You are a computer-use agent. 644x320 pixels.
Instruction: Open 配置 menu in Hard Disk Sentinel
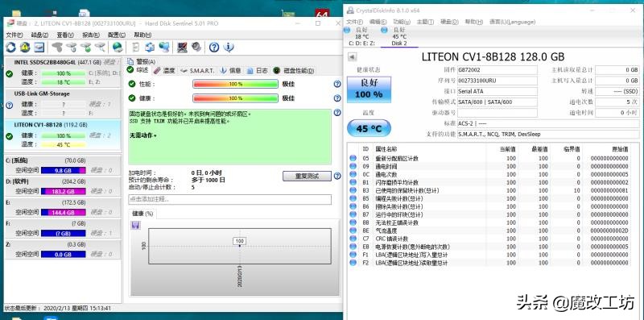pyautogui.click(x=117, y=35)
